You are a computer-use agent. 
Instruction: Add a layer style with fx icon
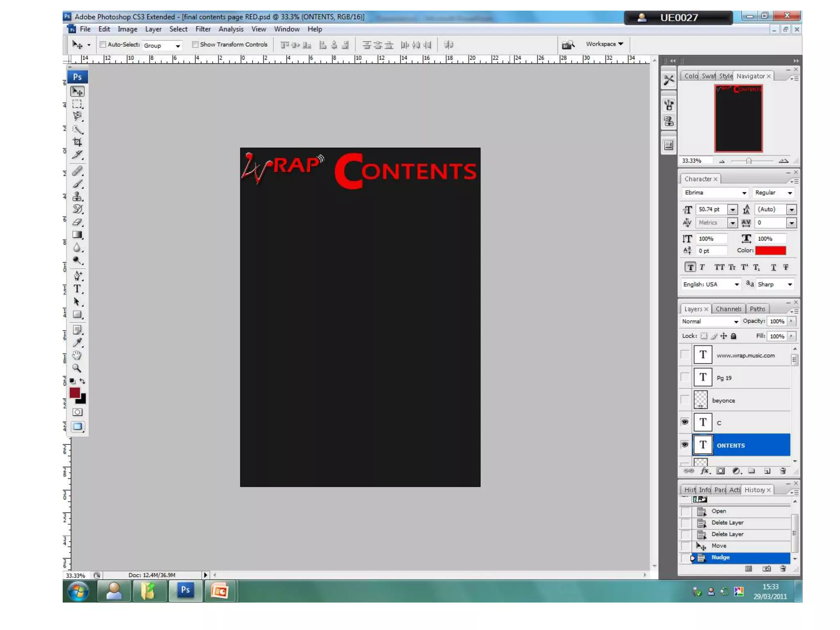click(x=705, y=471)
